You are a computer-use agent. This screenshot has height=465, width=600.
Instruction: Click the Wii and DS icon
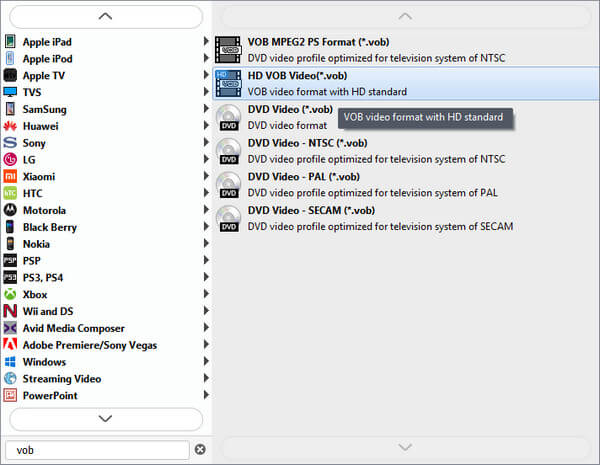click(10, 311)
